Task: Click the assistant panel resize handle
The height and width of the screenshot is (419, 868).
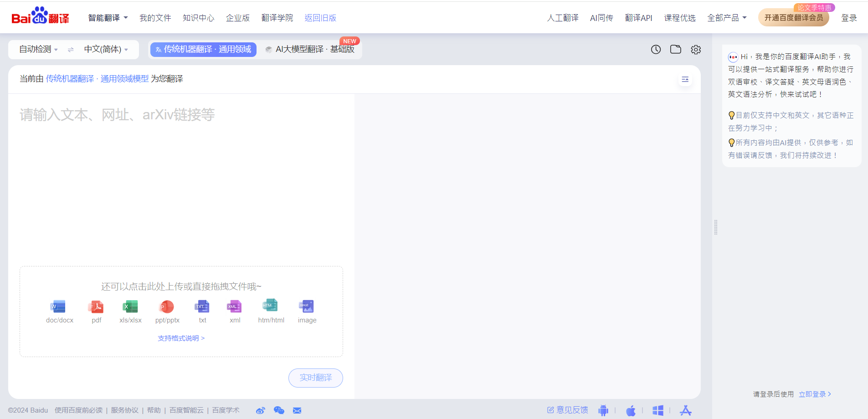Action: point(716,227)
